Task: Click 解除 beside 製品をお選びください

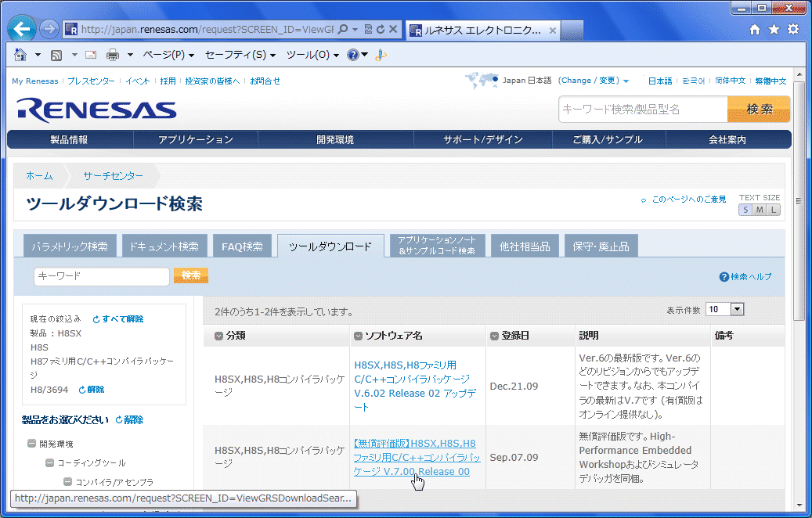Action: (x=129, y=419)
